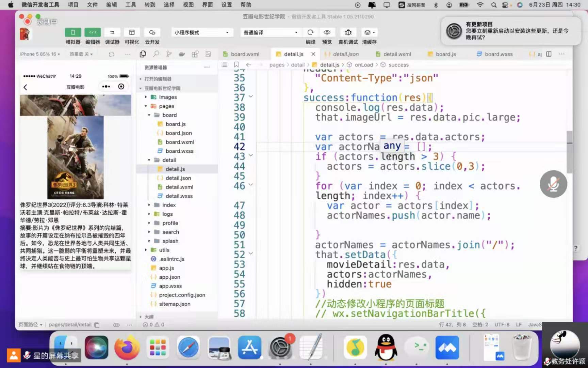Toggle the Simulator panel button
Viewport: 588px width, 368px height.
(x=73, y=32)
